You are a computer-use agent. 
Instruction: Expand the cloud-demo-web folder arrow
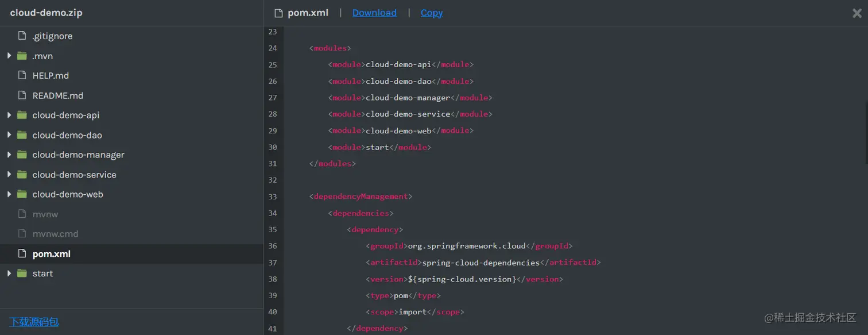(x=9, y=195)
